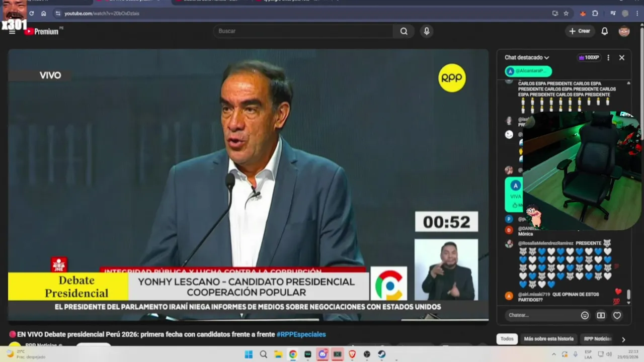Image resolution: width=644 pixels, height=362 pixels.
Task: Select the youtube.com address bar URL
Action: tap(102, 14)
